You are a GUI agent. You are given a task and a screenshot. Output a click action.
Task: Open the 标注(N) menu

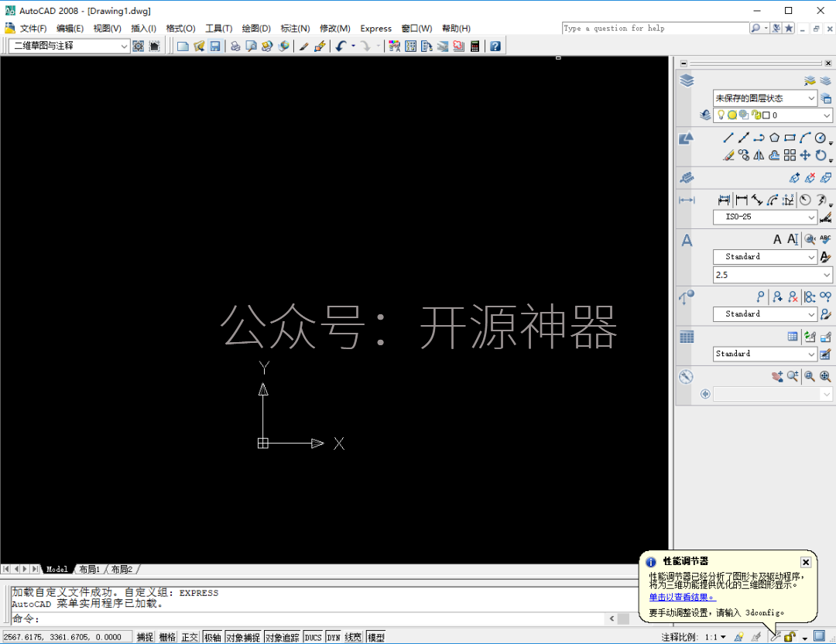296,29
